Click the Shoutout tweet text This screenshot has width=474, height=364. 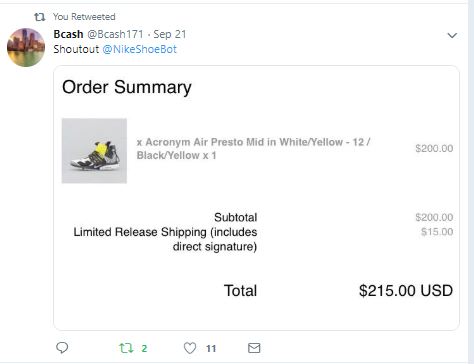(x=76, y=49)
